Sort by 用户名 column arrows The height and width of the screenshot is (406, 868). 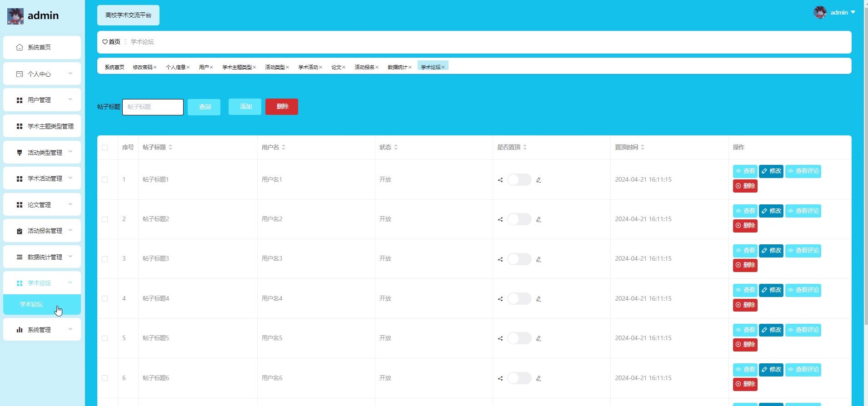click(x=284, y=147)
